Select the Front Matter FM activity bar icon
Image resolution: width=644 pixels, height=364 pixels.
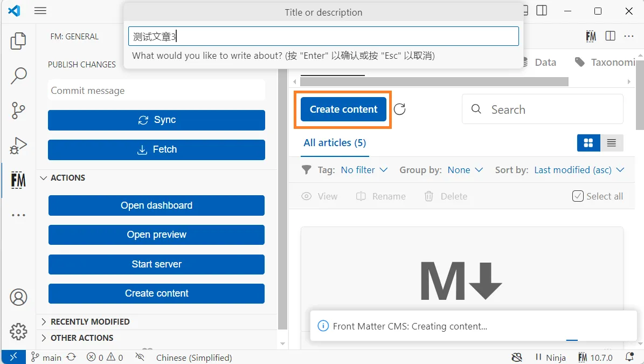pyautogui.click(x=18, y=180)
